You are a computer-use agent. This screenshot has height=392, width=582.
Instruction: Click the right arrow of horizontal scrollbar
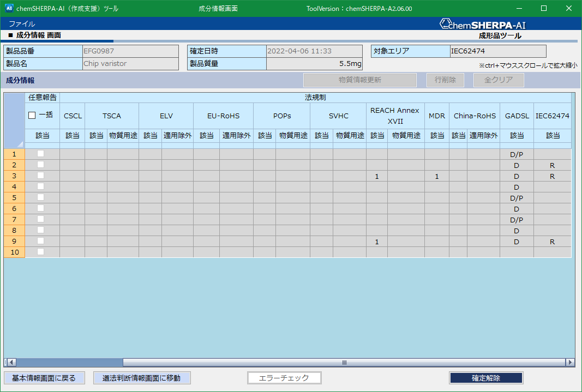570,362
